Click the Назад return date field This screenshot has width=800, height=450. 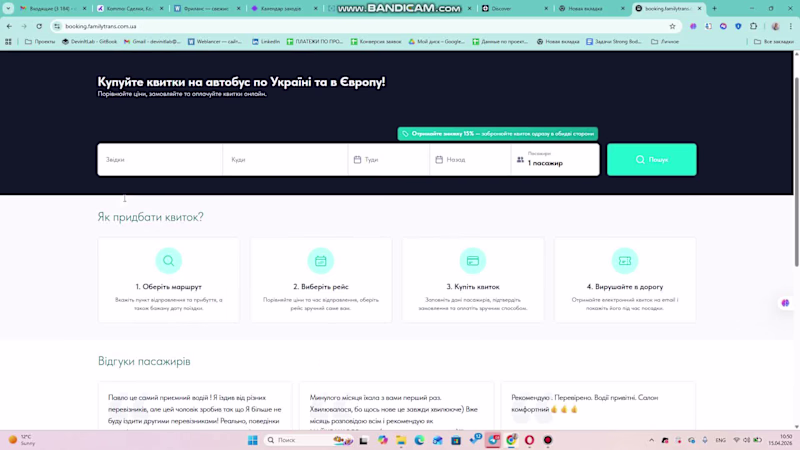470,160
